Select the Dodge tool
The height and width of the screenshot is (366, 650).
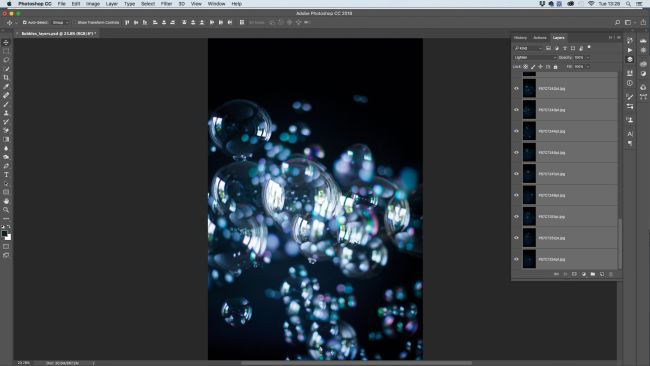pyautogui.click(x=6, y=157)
